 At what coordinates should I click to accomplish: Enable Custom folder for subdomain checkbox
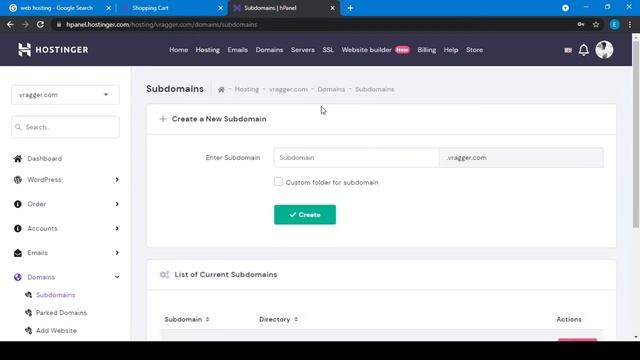point(278,182)
